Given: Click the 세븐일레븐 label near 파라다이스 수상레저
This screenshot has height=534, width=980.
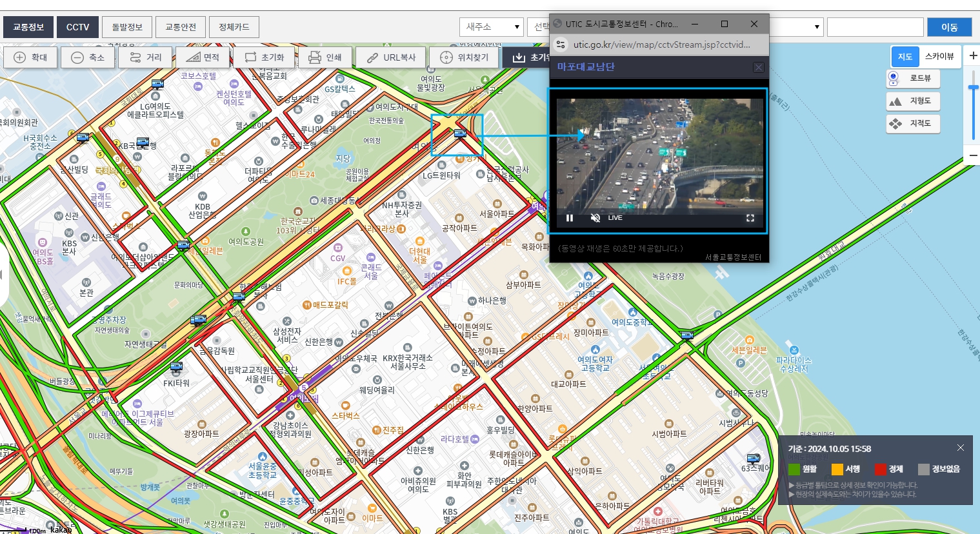Looking at the screenshot, I should (749, 350).
